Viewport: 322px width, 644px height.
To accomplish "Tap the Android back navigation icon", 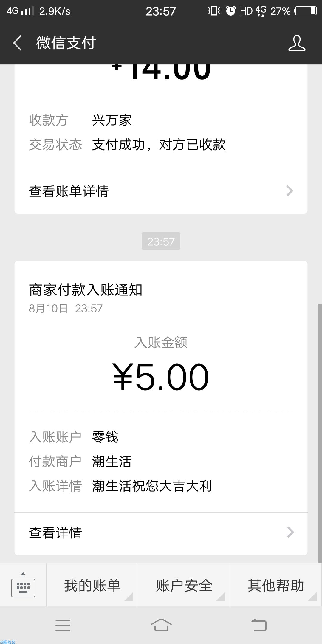I will click(x=259, y=625).
